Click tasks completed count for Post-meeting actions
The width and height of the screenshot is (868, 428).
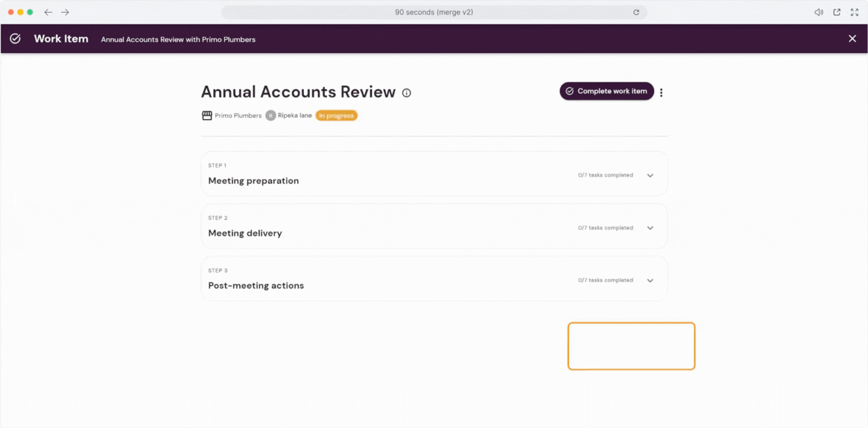605,280
